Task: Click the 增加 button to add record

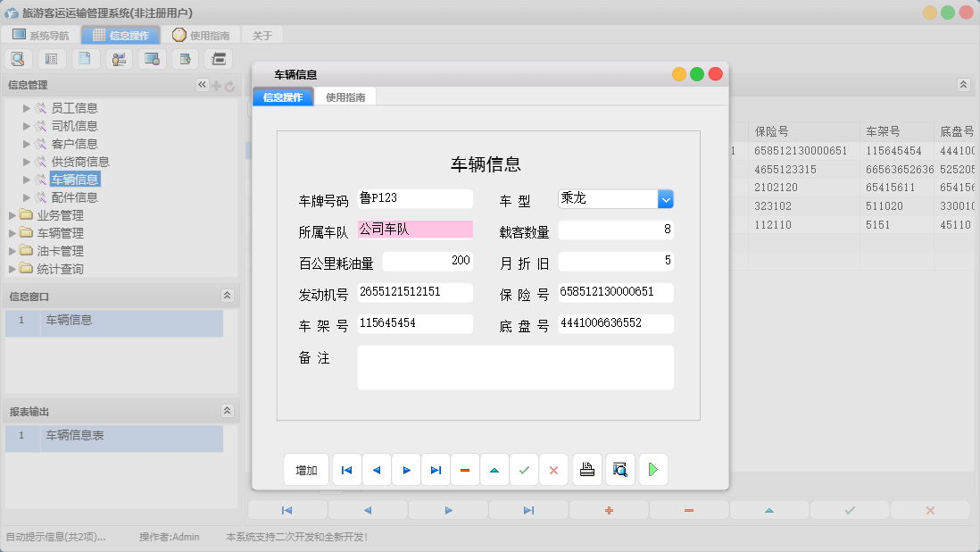Action: [306, 469]
